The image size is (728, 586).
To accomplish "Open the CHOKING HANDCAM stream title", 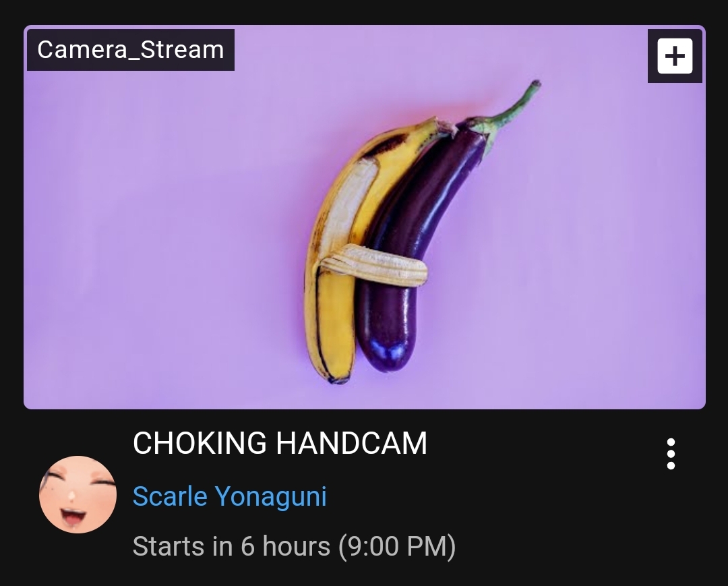I will tap(280, 443).
